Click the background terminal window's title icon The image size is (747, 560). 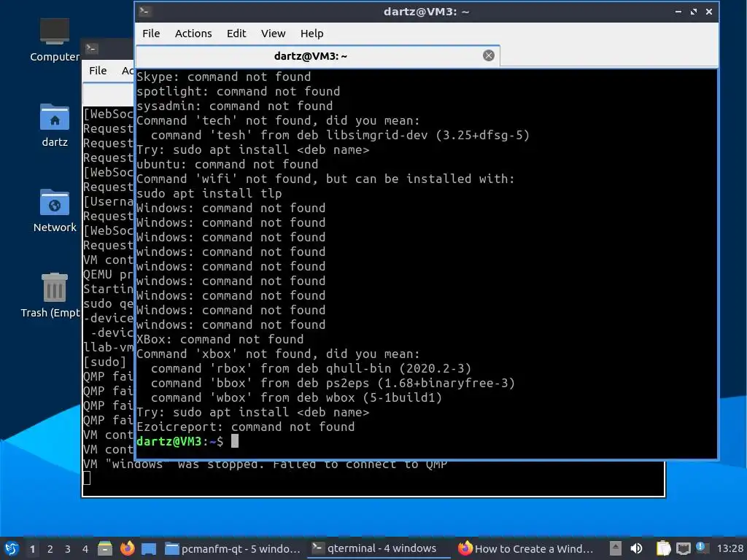91,48
